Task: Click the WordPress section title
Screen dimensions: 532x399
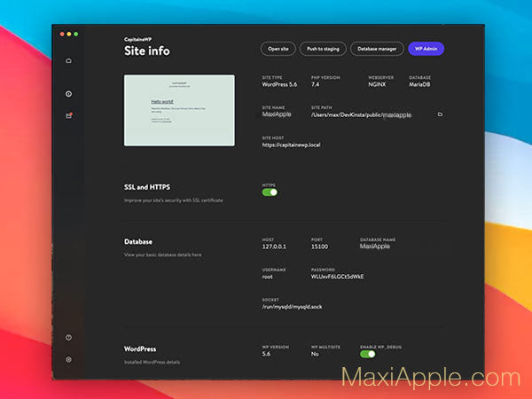Action: [140, 349]
